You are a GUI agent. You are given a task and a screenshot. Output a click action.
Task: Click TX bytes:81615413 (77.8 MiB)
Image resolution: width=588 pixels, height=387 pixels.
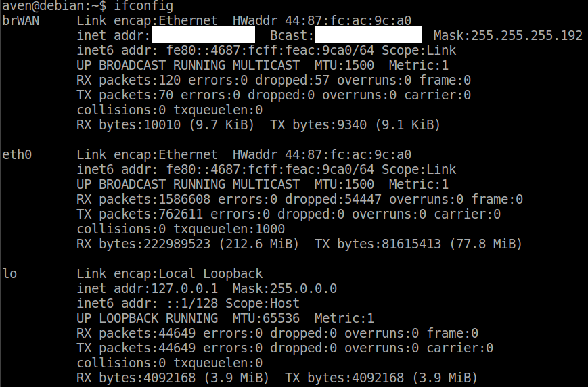pos(418,244)
